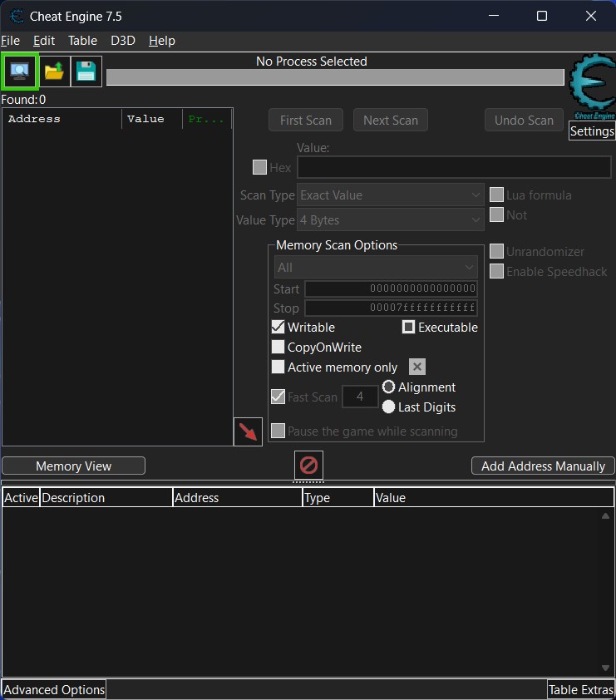Open the File menu

(10, 41)
